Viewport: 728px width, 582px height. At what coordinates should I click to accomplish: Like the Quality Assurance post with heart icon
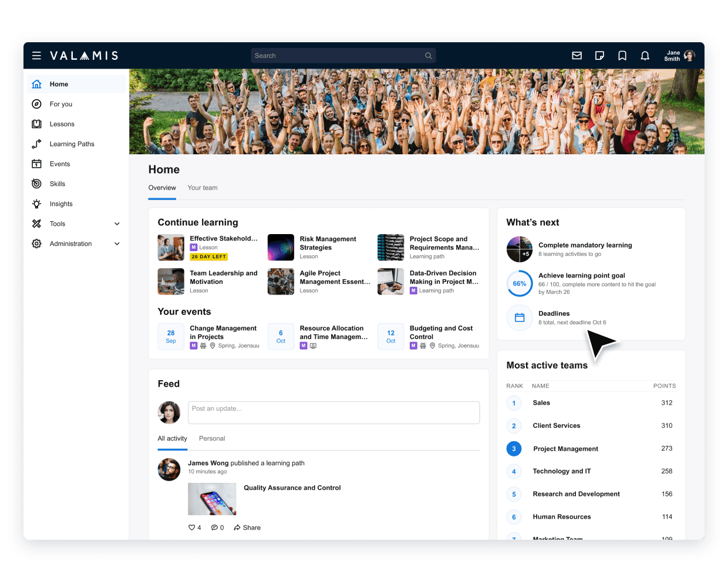pyautogui.click(x=191, y=527)
